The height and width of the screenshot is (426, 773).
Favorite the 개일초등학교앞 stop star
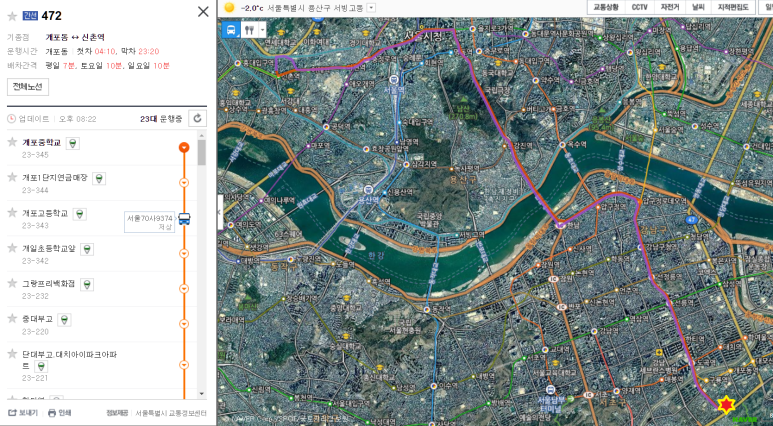pyautogui.click(x=12, y=248)
